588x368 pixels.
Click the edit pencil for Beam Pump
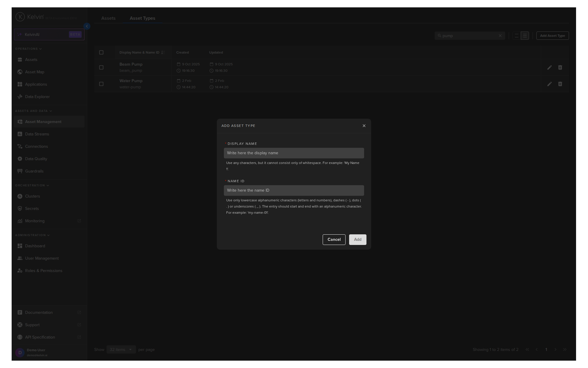549,67
